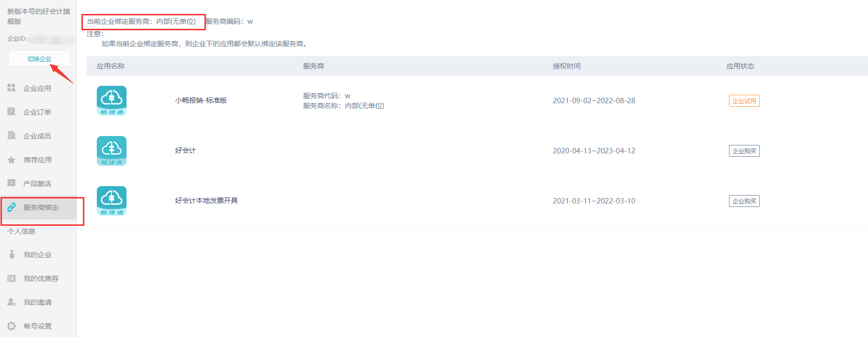Click the star icon beside 推荐应用
The width and height of the screenshot is (868, 337).
click(11, 160)
